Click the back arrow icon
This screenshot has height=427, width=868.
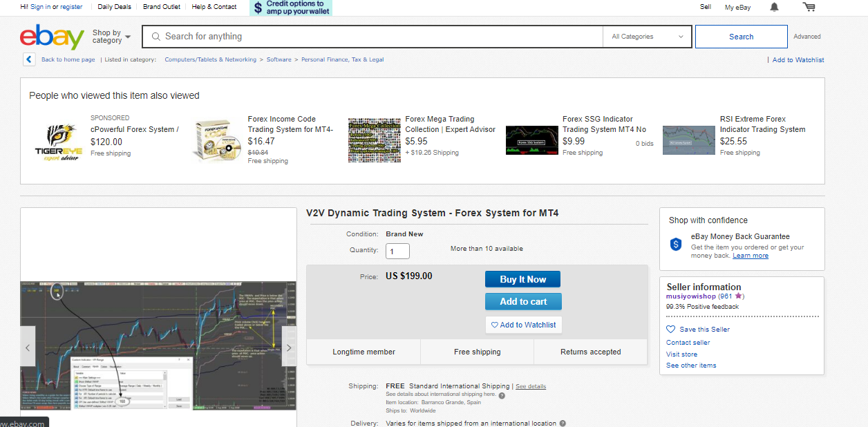pyautogui.click(x=29, y=59)
